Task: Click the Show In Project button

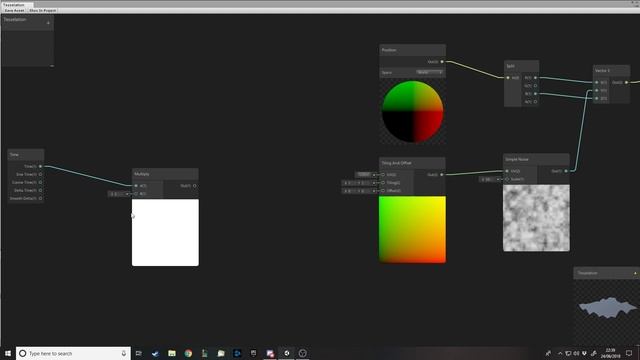Action: tap(42, 10)
